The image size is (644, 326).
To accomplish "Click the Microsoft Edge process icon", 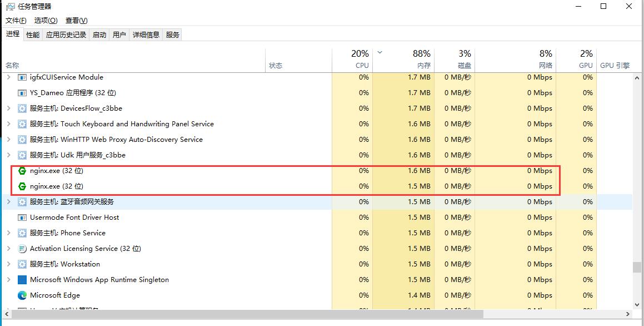I will coord(22,295).
